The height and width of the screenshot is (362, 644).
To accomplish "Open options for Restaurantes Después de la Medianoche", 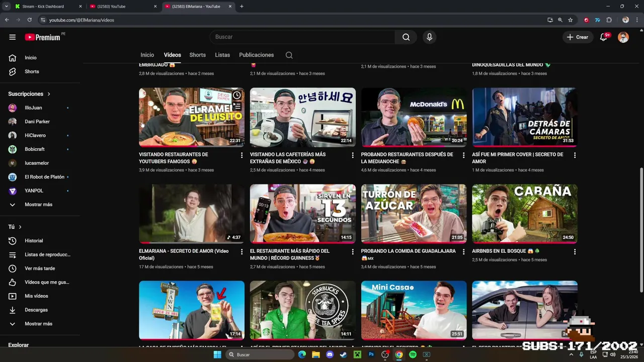I will coord(463,155).
